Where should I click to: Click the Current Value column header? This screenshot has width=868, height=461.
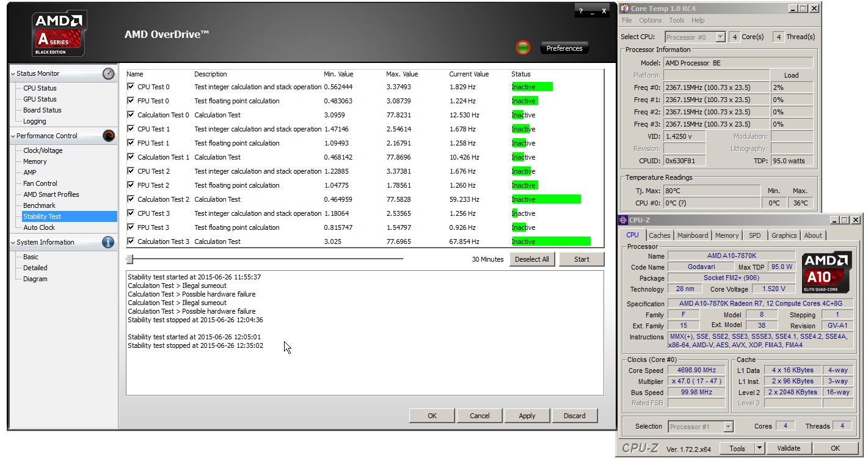(469, 74)
